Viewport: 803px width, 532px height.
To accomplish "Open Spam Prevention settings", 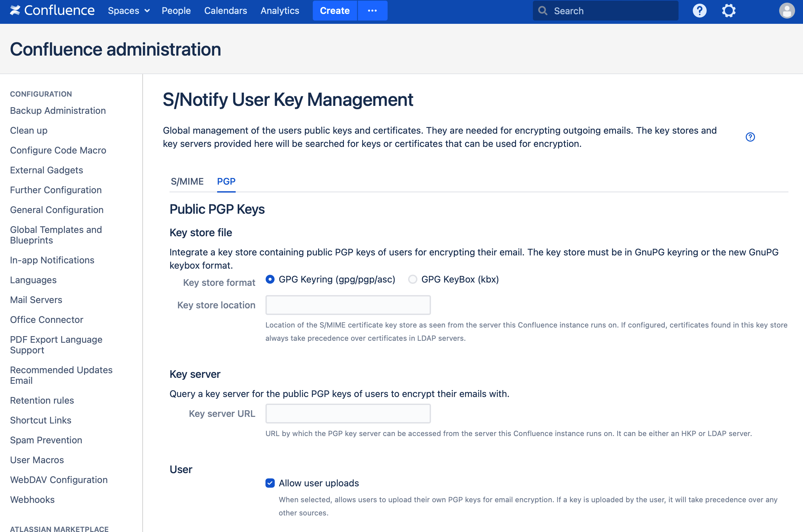I will click(46, 440).
